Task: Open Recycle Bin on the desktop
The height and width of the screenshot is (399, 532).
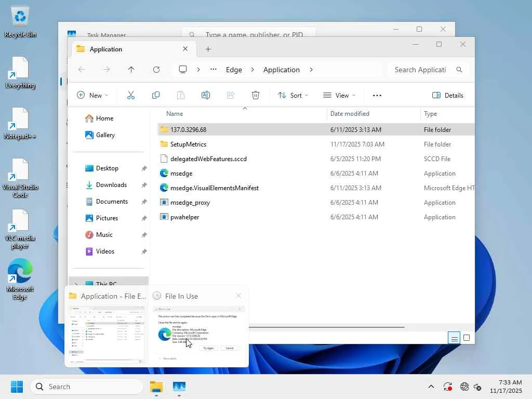Action: [x=20, y=22]
